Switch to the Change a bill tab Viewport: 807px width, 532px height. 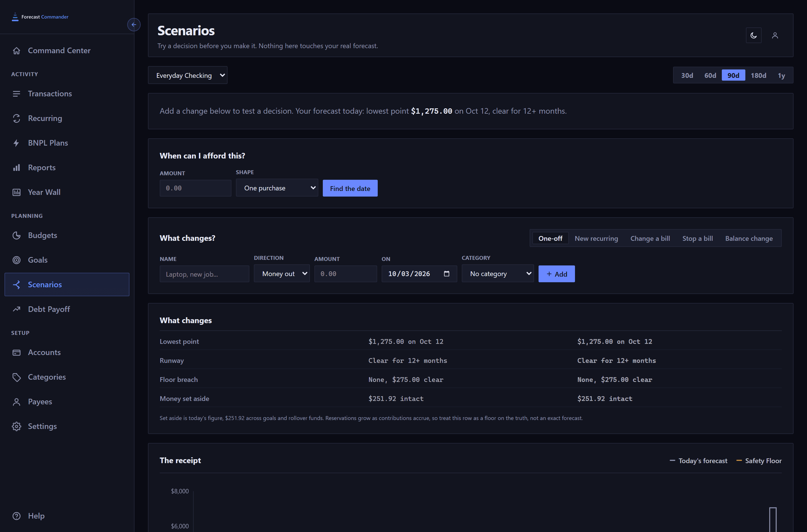650,238
